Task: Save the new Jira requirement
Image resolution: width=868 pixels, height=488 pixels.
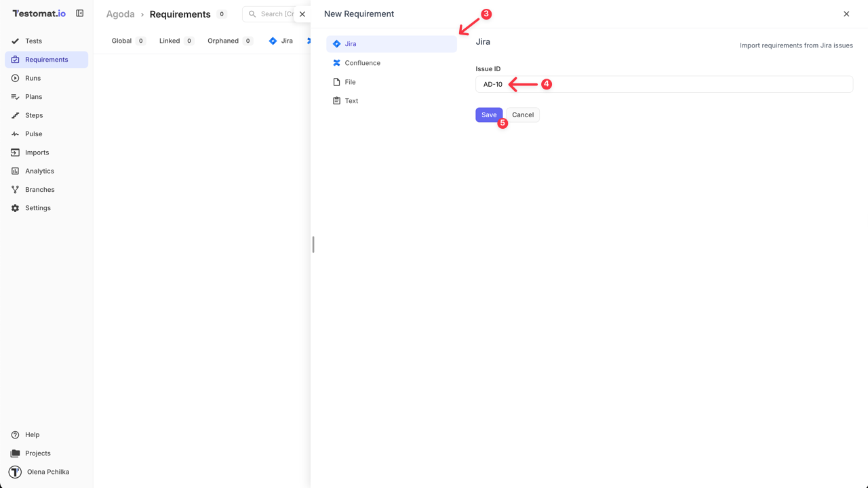Action: tap(489, 115)
